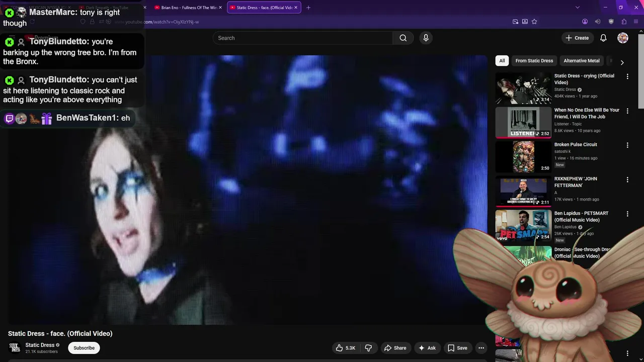Screen dimensions: 644x362
Task: Share the Static Dress video
Action: pyautogui.click(x=395, y=348)
